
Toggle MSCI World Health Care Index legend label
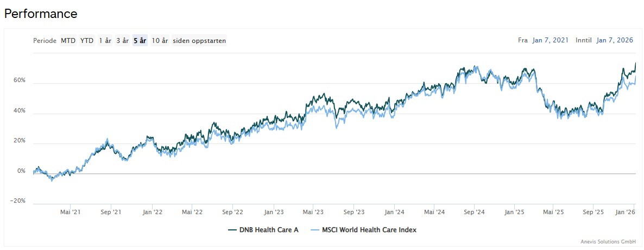pos(370,230)
